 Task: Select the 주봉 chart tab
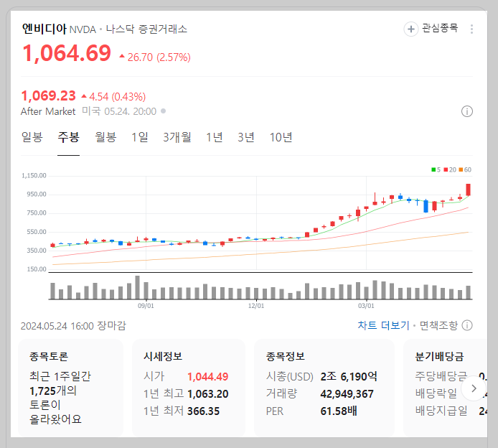tap(68, 137)
